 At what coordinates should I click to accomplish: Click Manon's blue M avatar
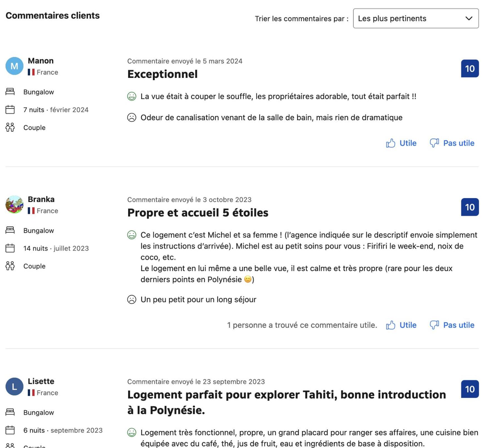pos(14,66)
